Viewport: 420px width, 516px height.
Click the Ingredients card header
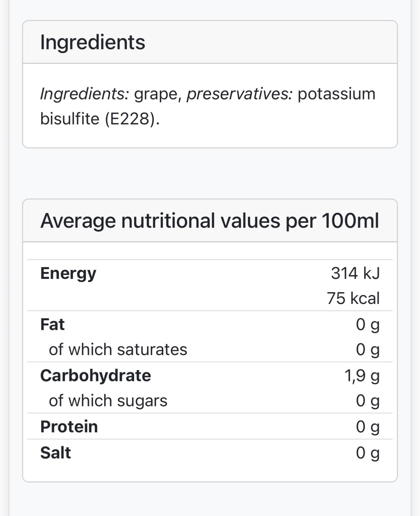(93, 42)
